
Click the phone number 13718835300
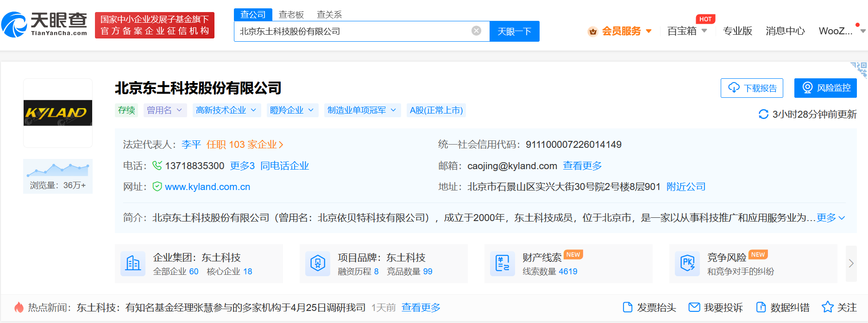(x=195, y=166)
